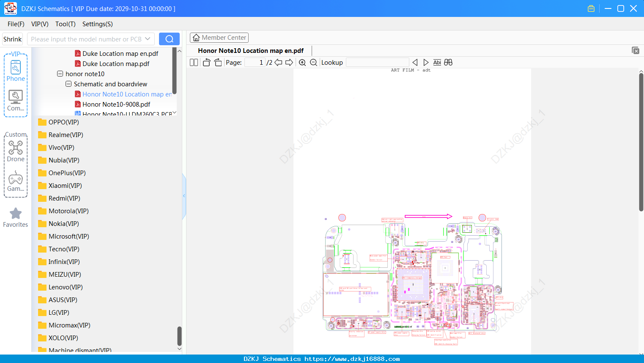
Task: Open the MEIZU(VIP) folder
Action: (x=59, y=274)
